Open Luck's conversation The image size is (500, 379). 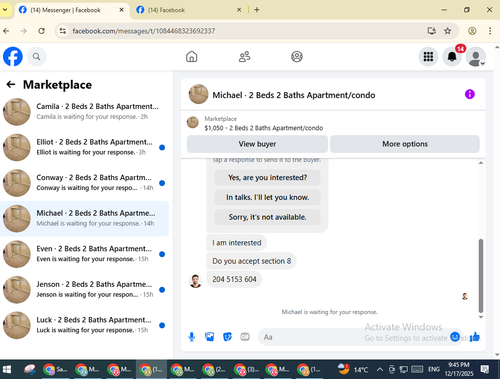84,325
